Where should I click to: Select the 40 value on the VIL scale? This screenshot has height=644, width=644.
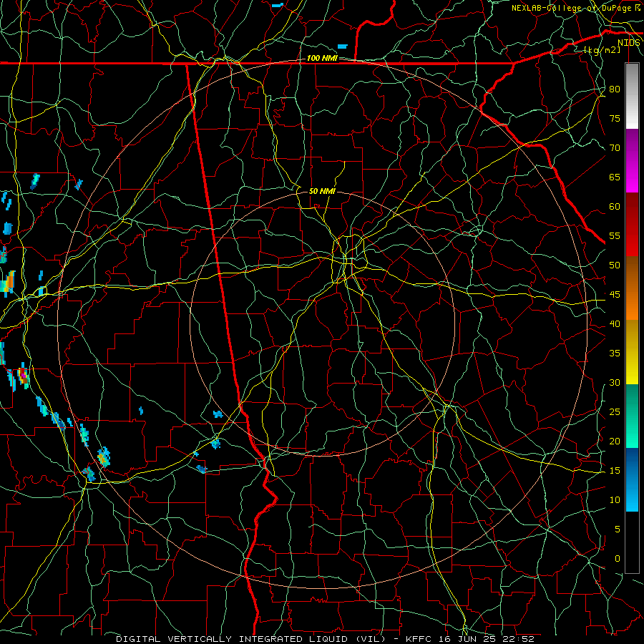pyautogui.click(x=615, y=324)
